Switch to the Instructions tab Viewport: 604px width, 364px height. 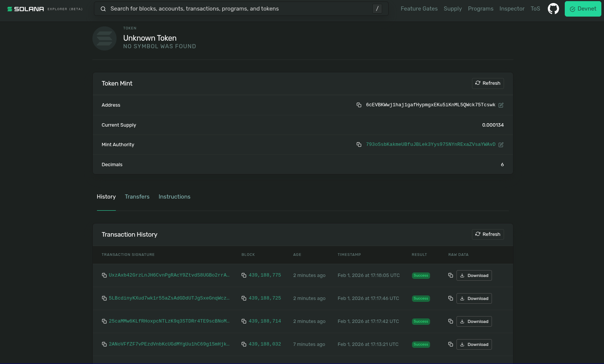tap(174, 197)
